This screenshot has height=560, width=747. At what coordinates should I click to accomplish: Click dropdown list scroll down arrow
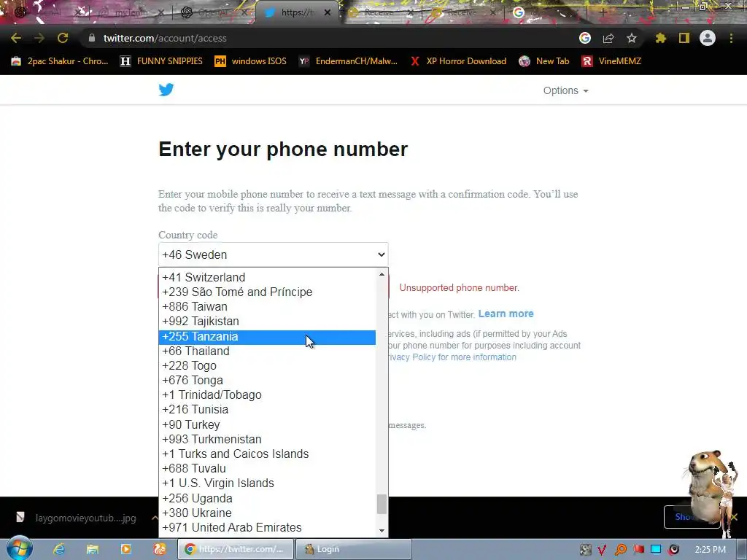tap(382, 531)
